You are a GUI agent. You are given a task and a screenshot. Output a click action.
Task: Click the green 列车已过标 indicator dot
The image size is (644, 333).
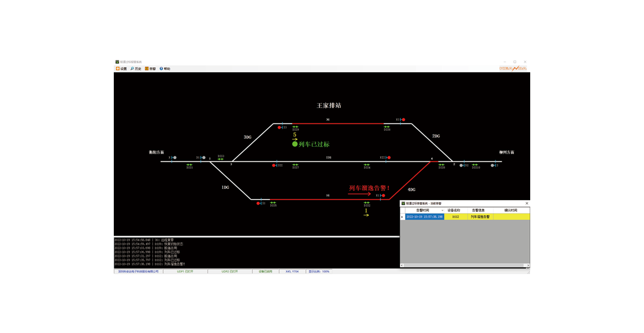click(295, 144)
